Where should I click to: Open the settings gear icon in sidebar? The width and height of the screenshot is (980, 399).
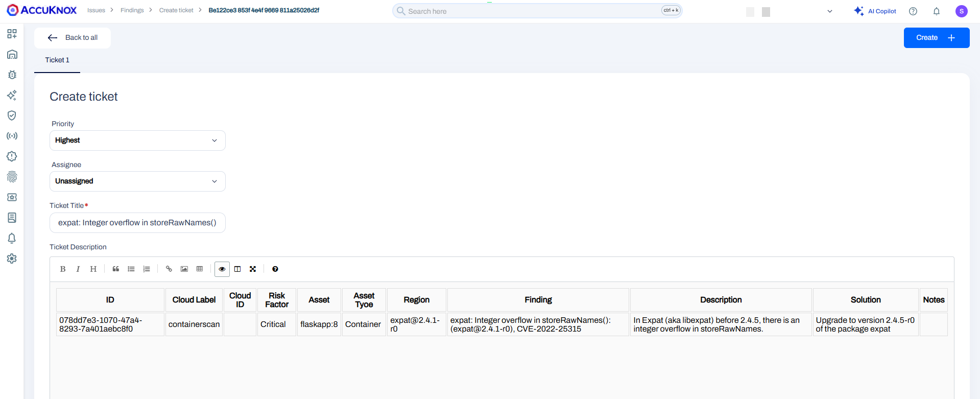tap(12, 259)
